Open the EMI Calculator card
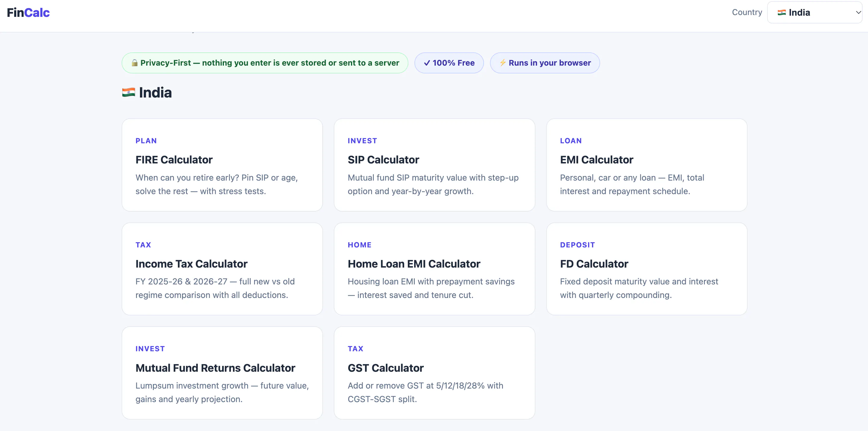 tap(646, 165)
